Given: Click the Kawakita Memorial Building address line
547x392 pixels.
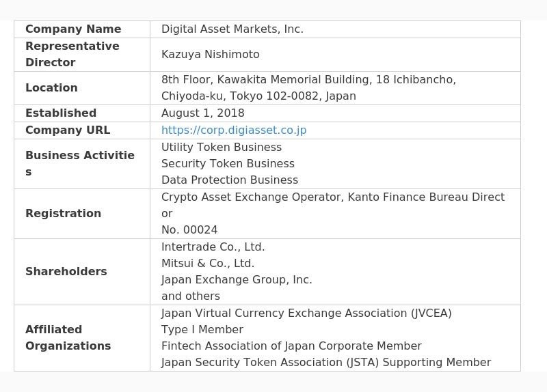Looking at the screenshot, I should 308,79.
